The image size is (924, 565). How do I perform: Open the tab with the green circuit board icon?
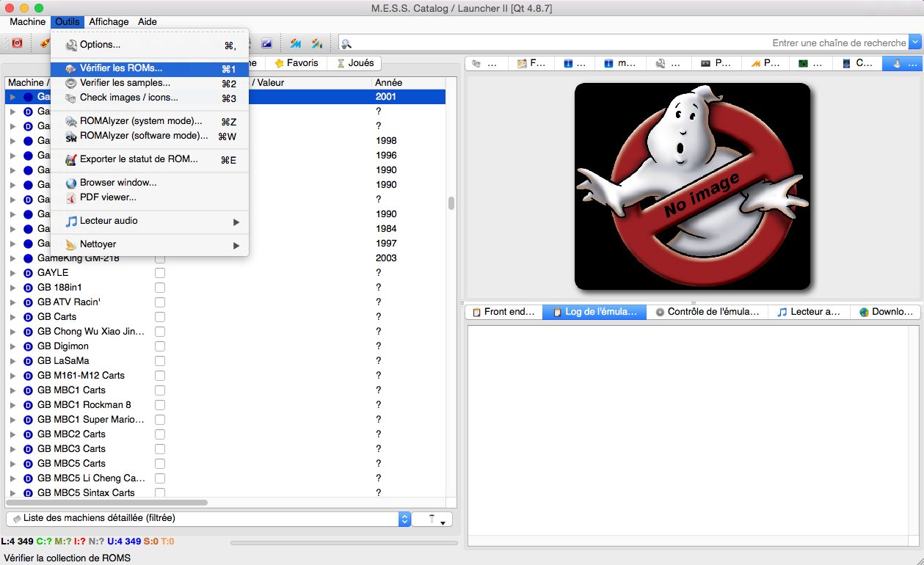812,63
